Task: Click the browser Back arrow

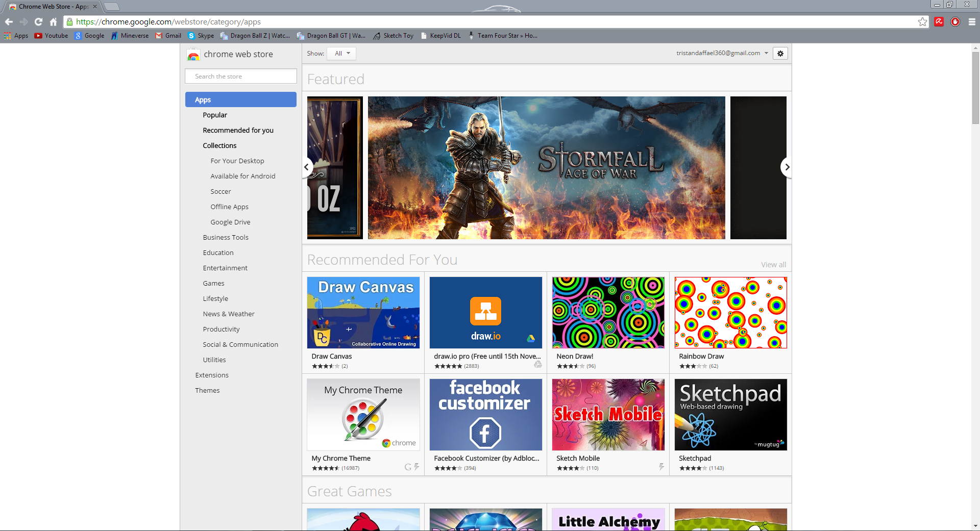Action: (9, 22)
